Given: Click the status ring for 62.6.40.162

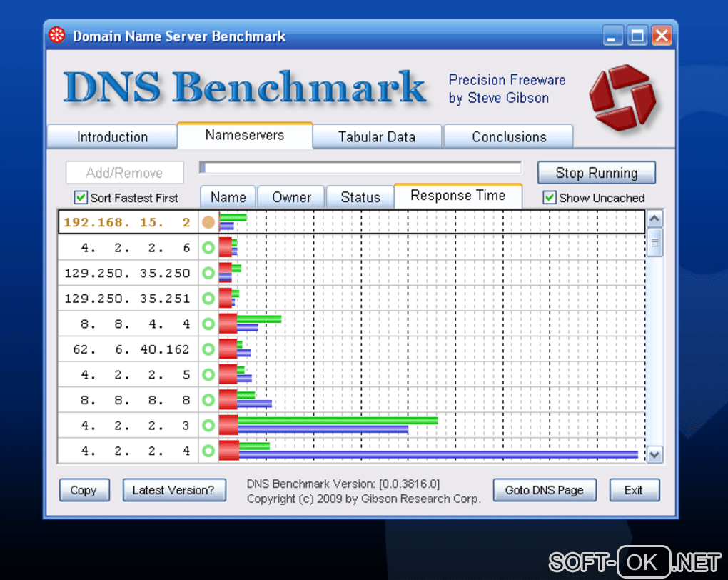Looking at the screenshot, I should (208, 349).
